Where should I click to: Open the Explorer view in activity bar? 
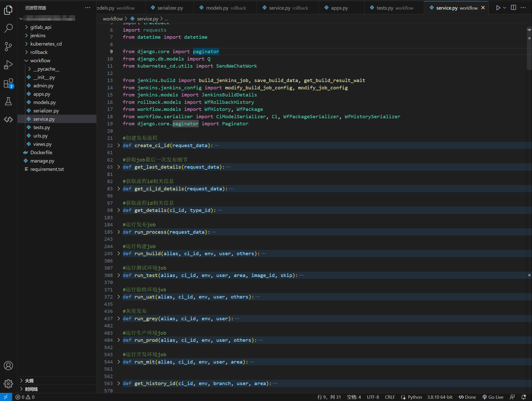(8, 10)
